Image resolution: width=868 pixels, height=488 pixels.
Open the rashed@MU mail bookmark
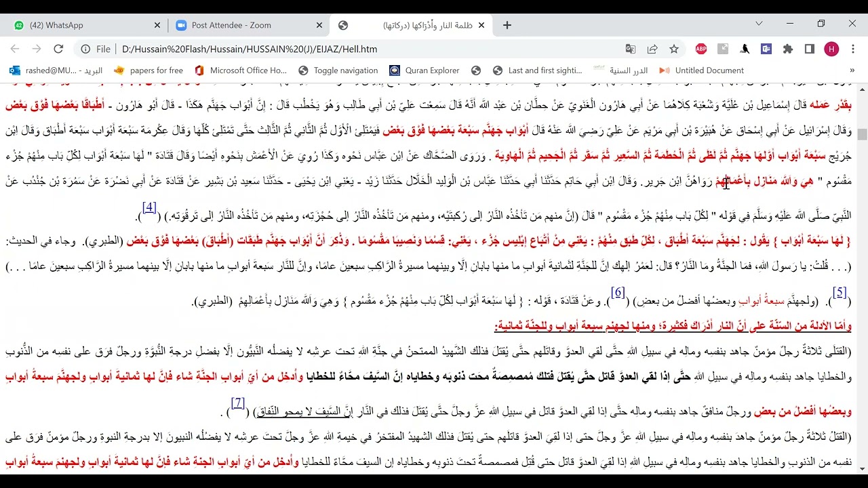pyautogui.click(x=56, y=70)
